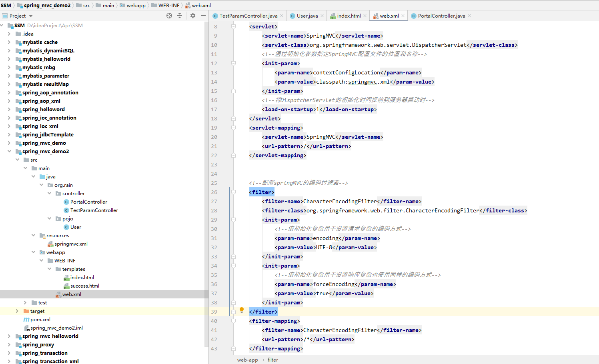The image size is (599, 364).
Task: Expand the target folder node
Action: 17,311
